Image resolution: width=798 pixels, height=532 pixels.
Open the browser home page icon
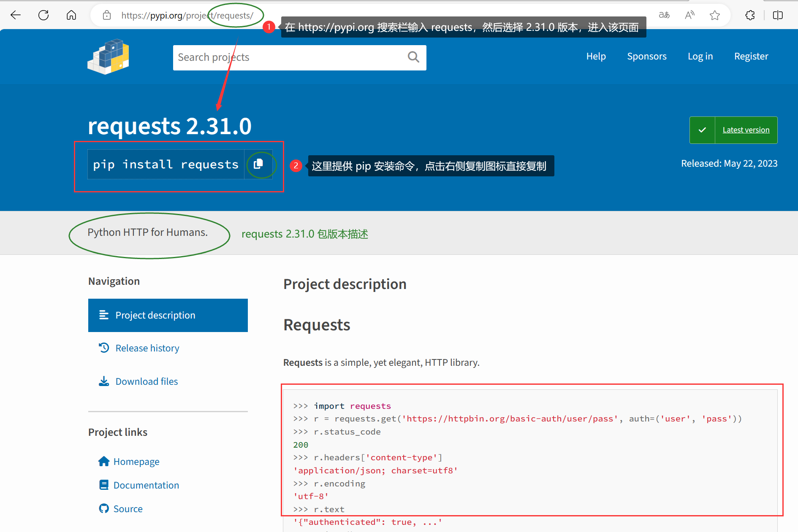coord(71,16)
